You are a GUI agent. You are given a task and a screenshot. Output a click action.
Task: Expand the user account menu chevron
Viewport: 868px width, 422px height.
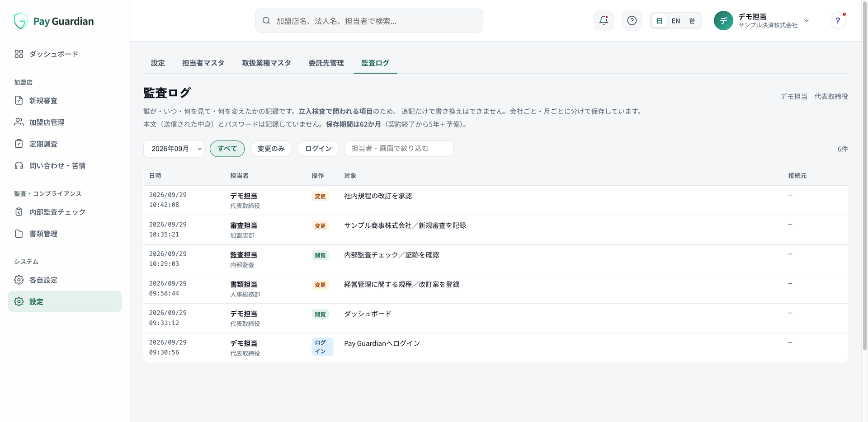point(807,21)
